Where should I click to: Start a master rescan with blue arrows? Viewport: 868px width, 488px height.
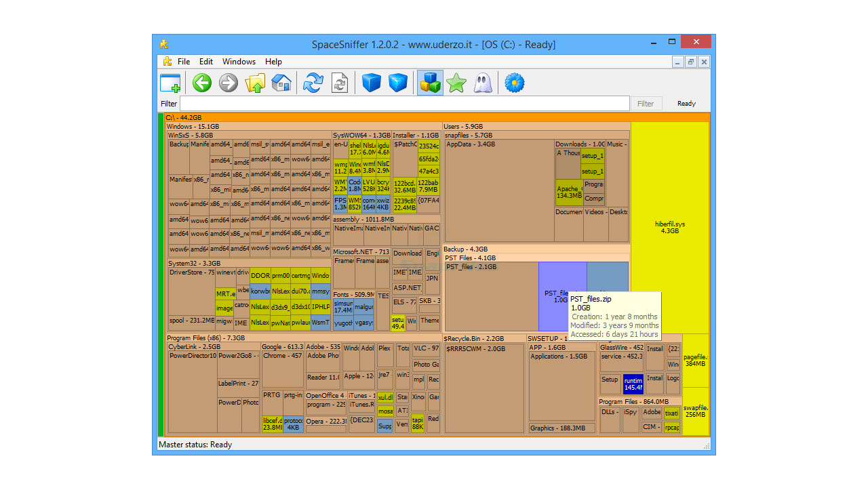[313, 83]
